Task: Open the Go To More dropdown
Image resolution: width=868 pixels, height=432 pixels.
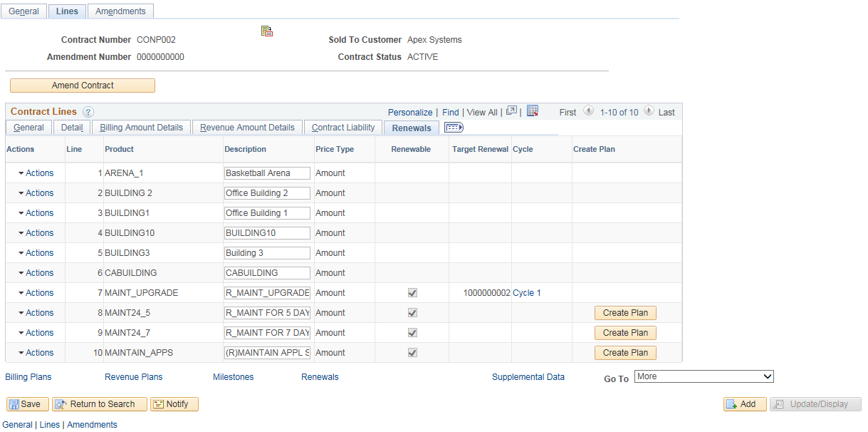Action: [x=704, y=376]
